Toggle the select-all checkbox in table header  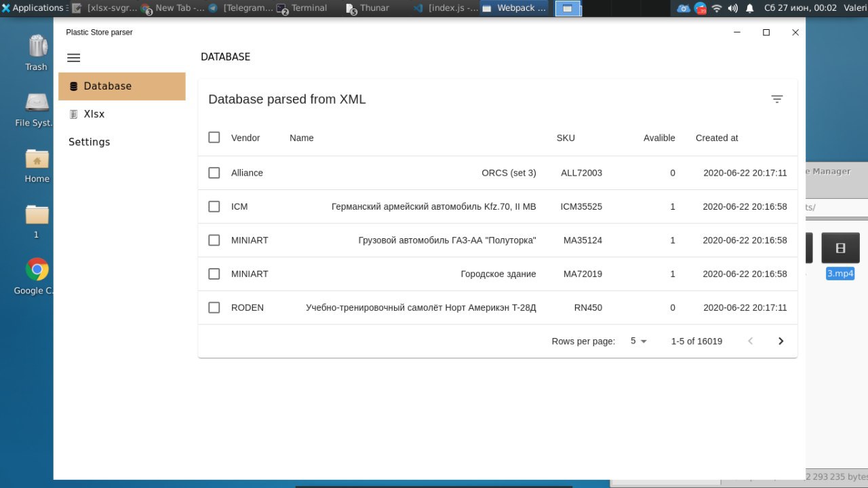(214, 137)
